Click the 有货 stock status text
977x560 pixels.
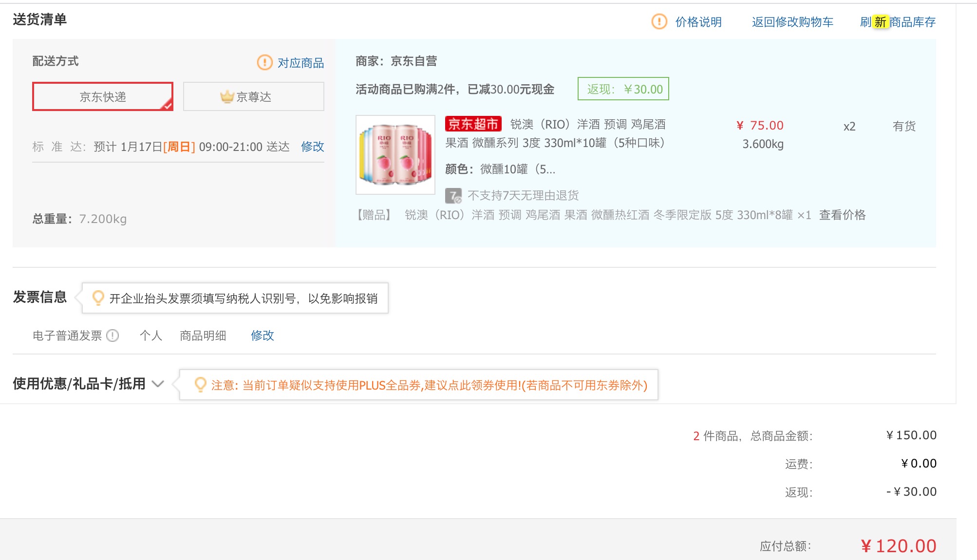(904, 126)
